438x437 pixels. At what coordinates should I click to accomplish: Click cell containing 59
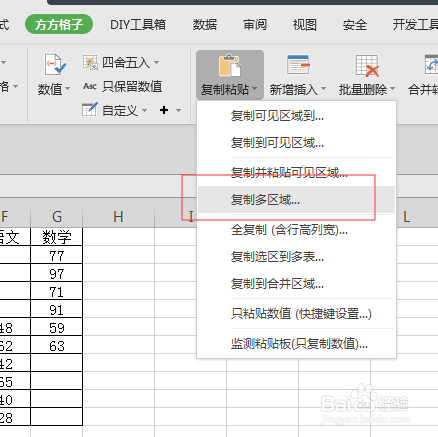pyautogui.click(x=57, y=327)
